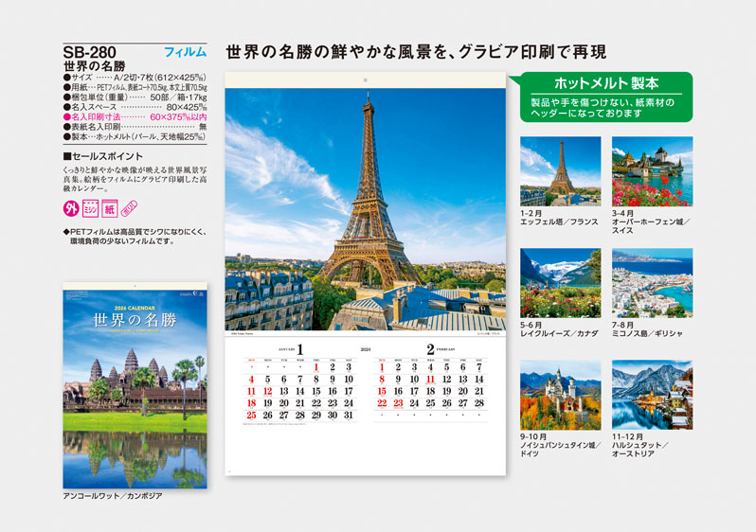Click the 製本 ホットメルト specification line

tap(135, 137)
